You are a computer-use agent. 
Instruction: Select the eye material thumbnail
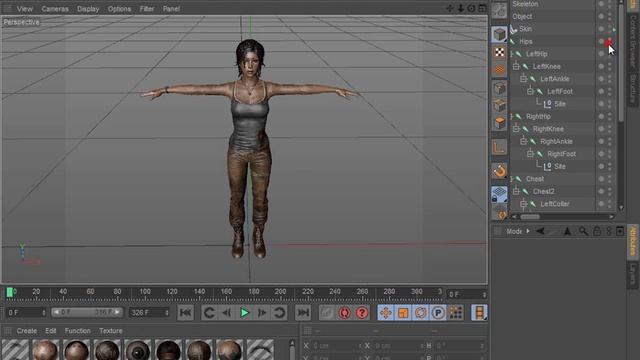138,350
